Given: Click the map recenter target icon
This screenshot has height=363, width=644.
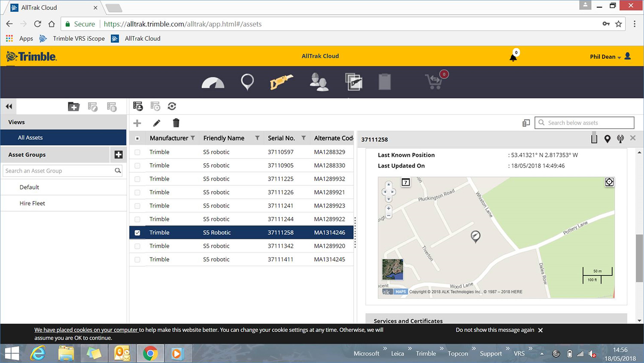Looking at the screenshot, I should click(609, 182).
